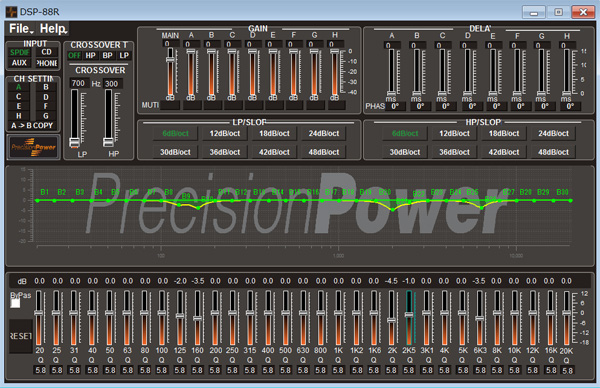
Task: Set crossover type to HP
Action: pos(91,55)
